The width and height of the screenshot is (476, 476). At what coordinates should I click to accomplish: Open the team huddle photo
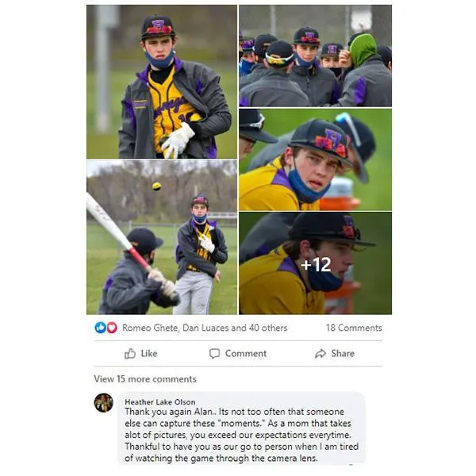[x=315, y=56]
